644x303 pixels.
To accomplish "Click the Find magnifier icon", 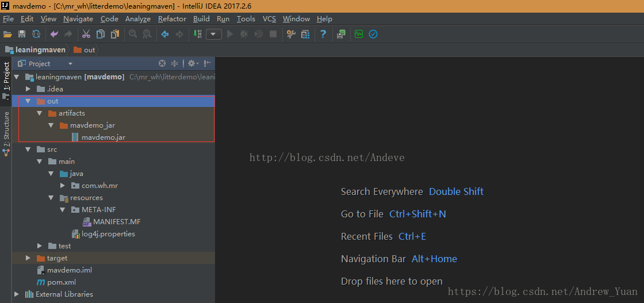I will pyautogui.click(x=133, y=34).
